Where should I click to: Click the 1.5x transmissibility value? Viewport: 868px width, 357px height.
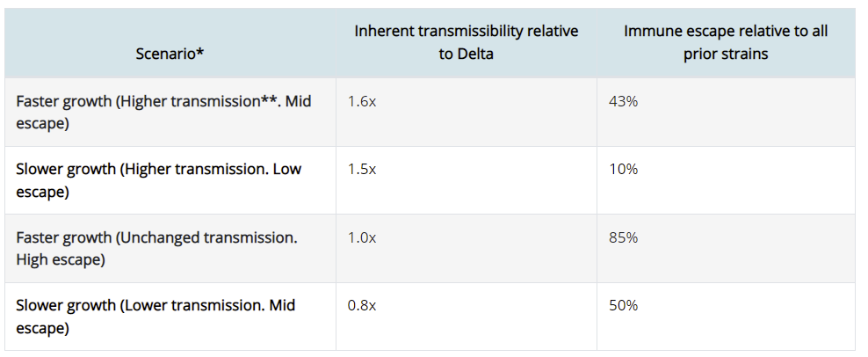coord(362,169)
